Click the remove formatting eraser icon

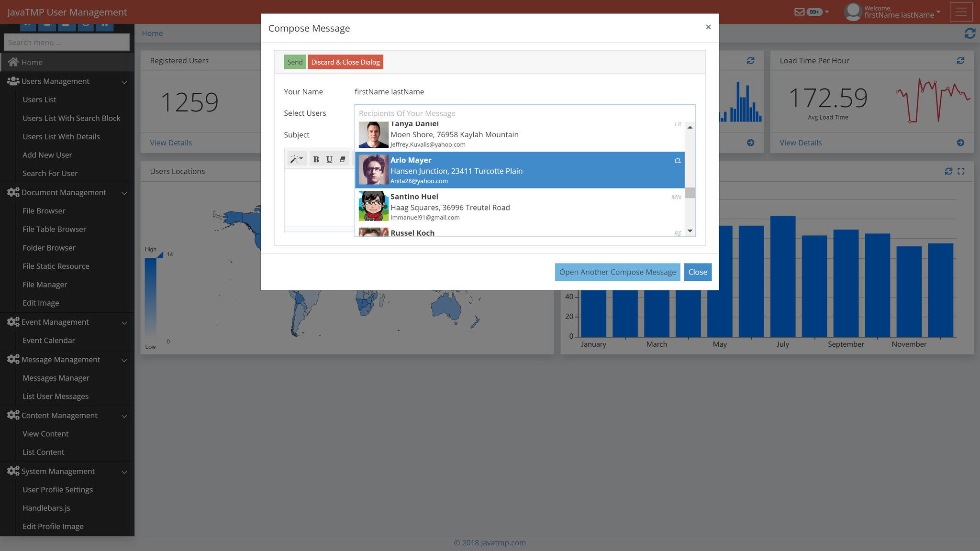pyautogui.click(x=343, y=159)
